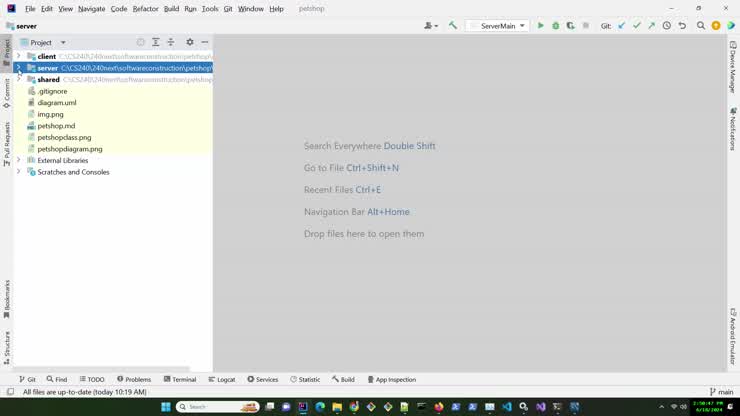Screen dimensions: 740x416
Task: Toggle the Bookmarks tool window
Action: (x=6, y=298)
